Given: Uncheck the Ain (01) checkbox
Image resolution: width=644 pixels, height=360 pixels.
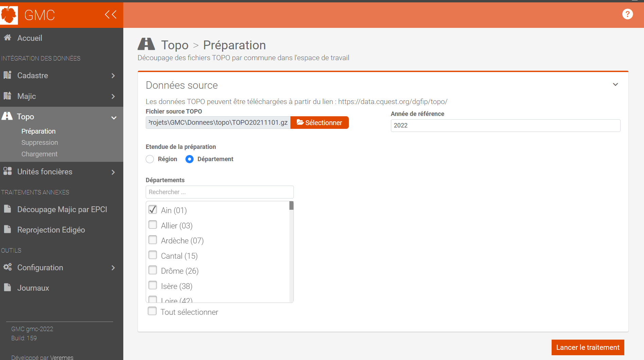Looking at the screenshot, I should (x=153, y=210).
